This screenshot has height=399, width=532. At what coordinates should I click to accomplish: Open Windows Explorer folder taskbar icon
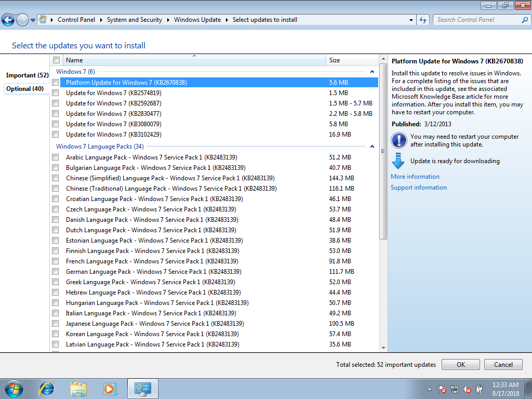(x=78, y=389)
